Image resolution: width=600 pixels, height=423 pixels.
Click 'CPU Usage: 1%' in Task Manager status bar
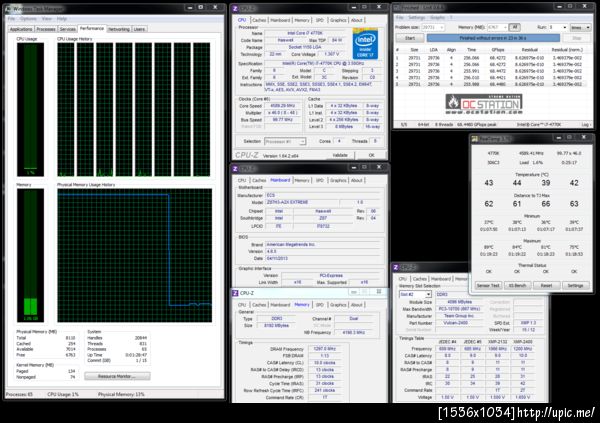point(63,394)
